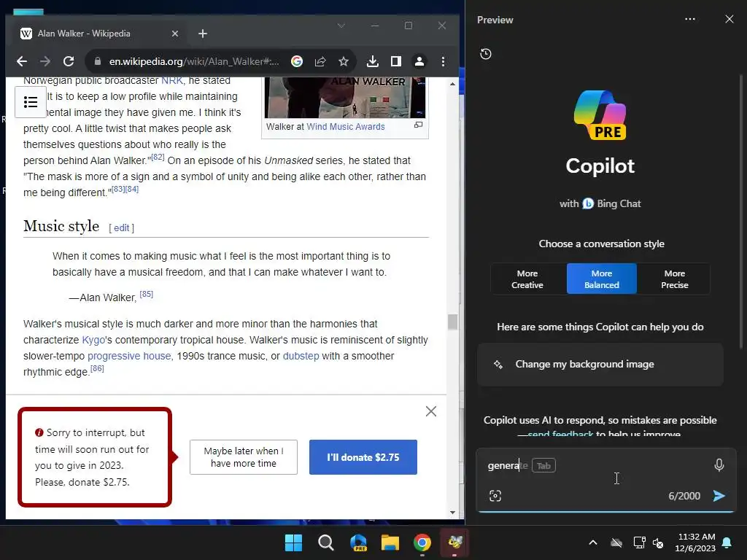Open Chrome tab search chevron
This screenshot has height=560, width=747.
click(x=341, y=26)
